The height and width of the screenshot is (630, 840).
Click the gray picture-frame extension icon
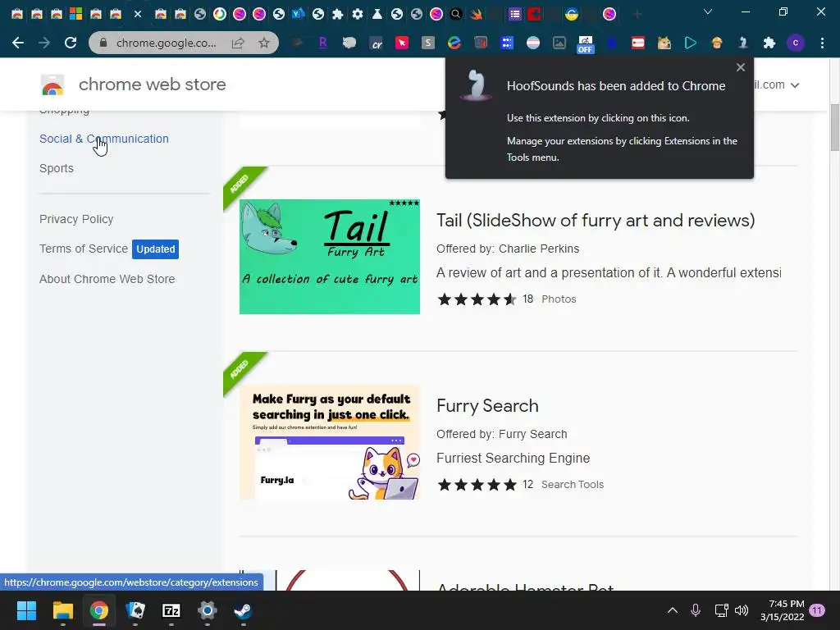click(559, 43)
